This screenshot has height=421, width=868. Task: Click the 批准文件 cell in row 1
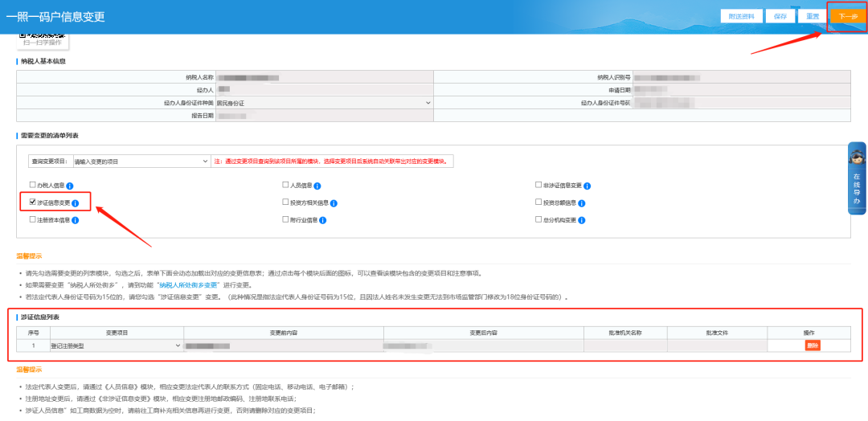click(x=717, y=345)
